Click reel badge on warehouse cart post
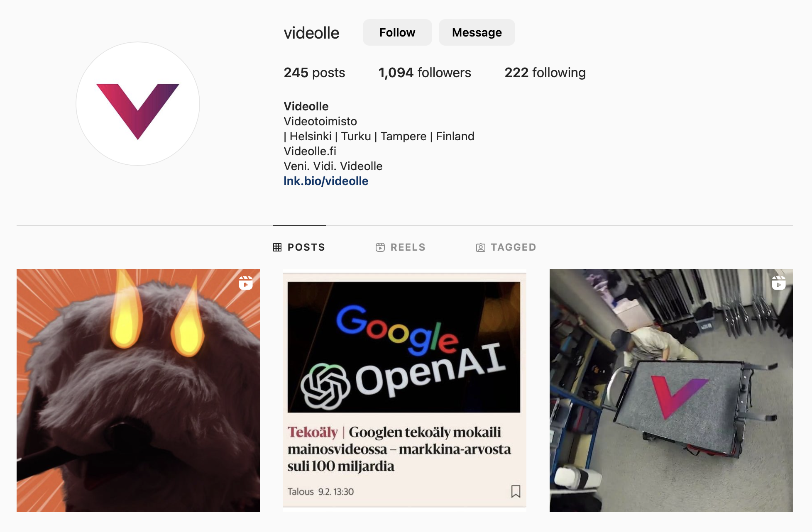 (778, 283)
